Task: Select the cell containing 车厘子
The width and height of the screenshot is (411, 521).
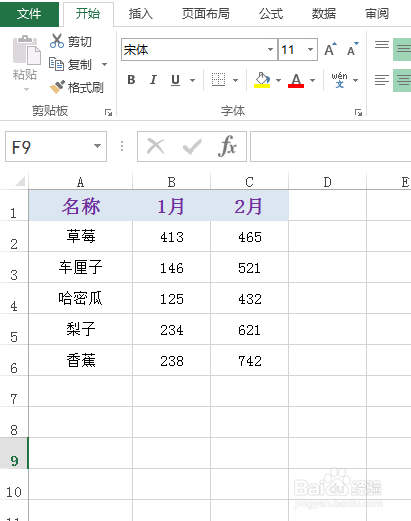Action: [81, 267]
